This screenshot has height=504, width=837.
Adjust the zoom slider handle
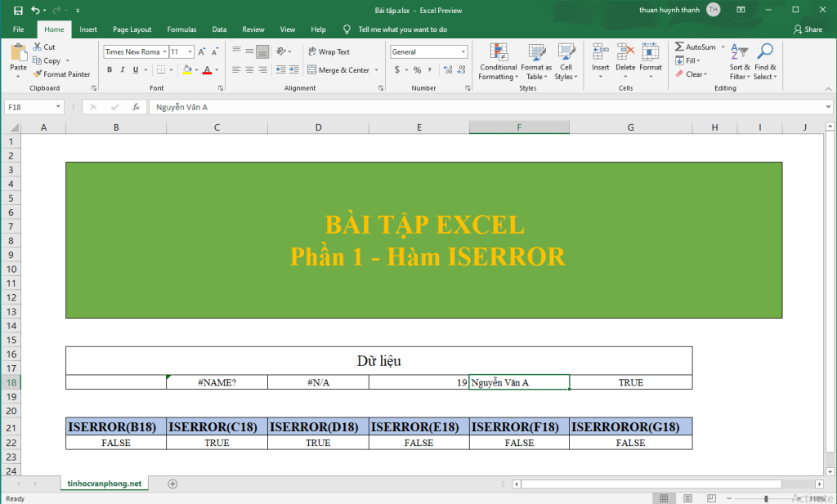765,498
